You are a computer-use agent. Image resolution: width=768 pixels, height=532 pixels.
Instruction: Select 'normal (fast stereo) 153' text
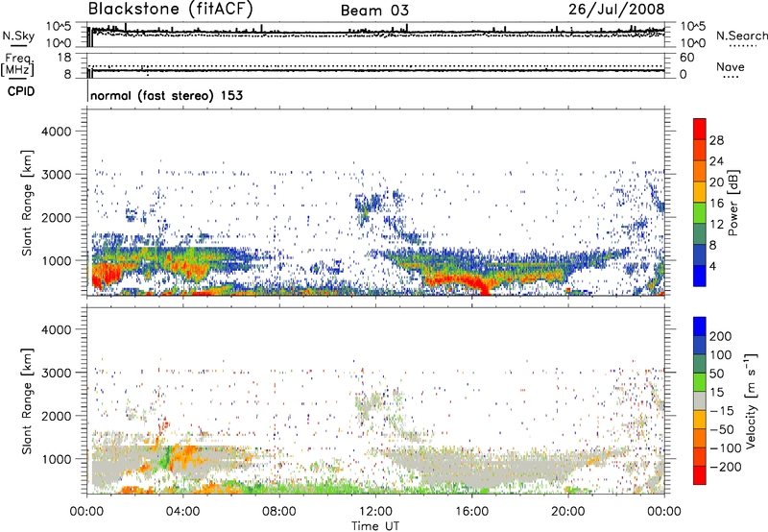(166, 95)
